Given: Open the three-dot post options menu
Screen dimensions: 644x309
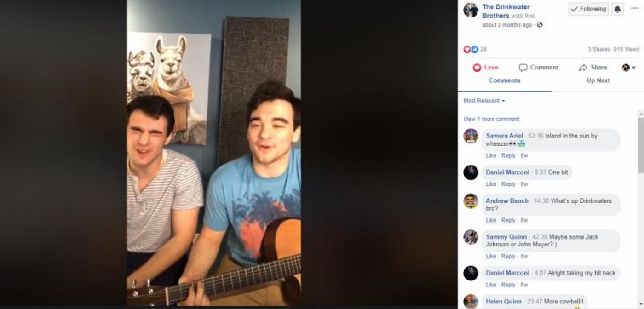Looking at the screenshot, I should click(635, 9).
